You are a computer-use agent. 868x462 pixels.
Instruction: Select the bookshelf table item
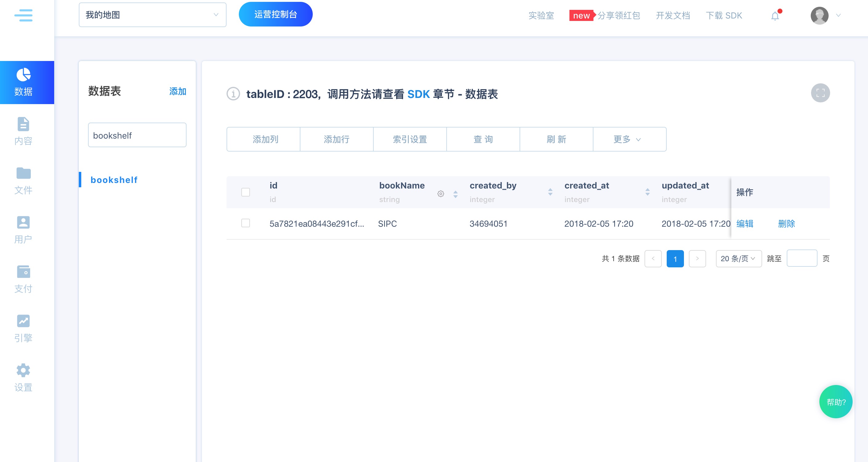114,180
